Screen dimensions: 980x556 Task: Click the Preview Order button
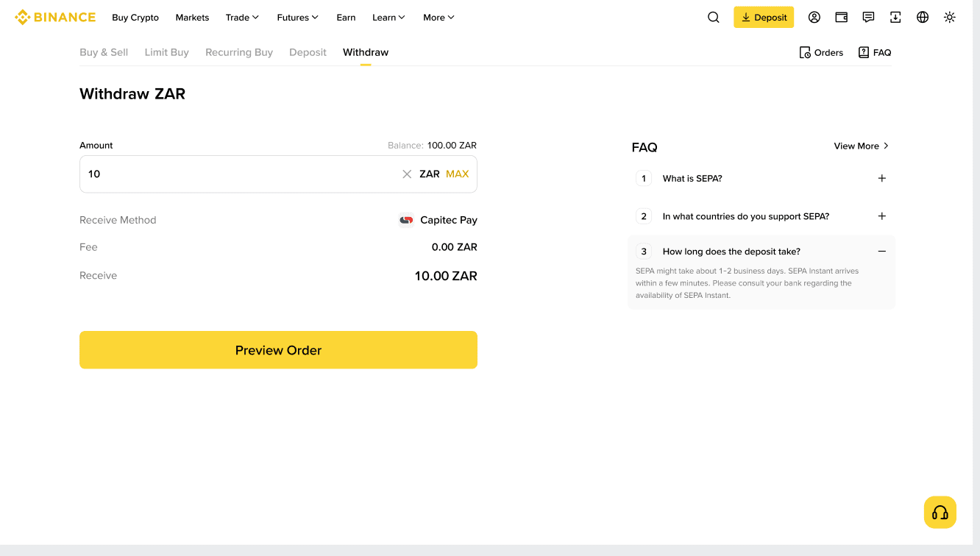278,350
